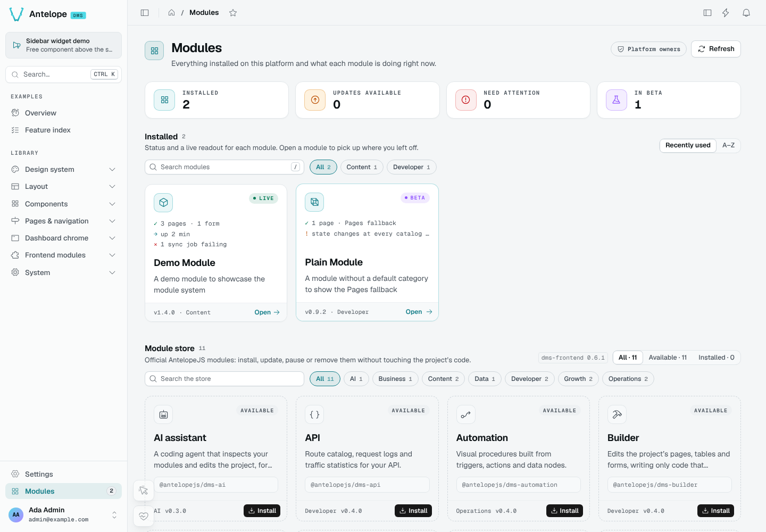Image resolution: width=766 pixels, height=532 pixels.
Task: Expand Layout sidebar section
Action: pos(63,186)
